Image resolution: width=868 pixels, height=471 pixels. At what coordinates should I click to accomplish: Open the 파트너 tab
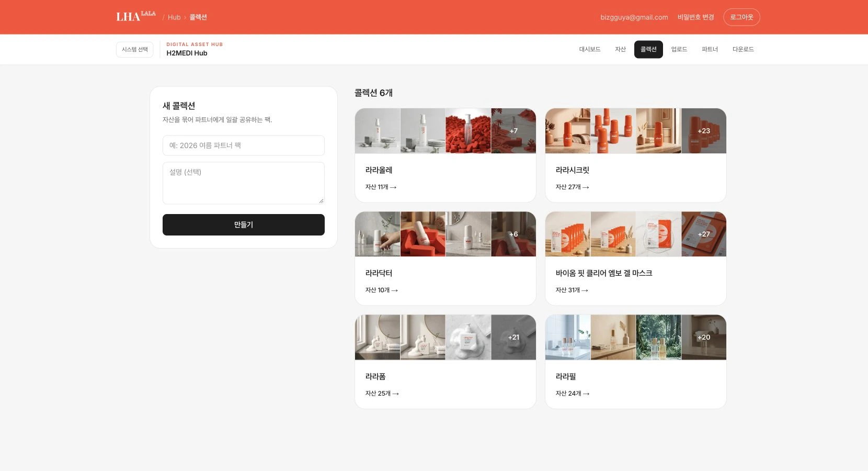pyautogui.click(x=710, y=49)
